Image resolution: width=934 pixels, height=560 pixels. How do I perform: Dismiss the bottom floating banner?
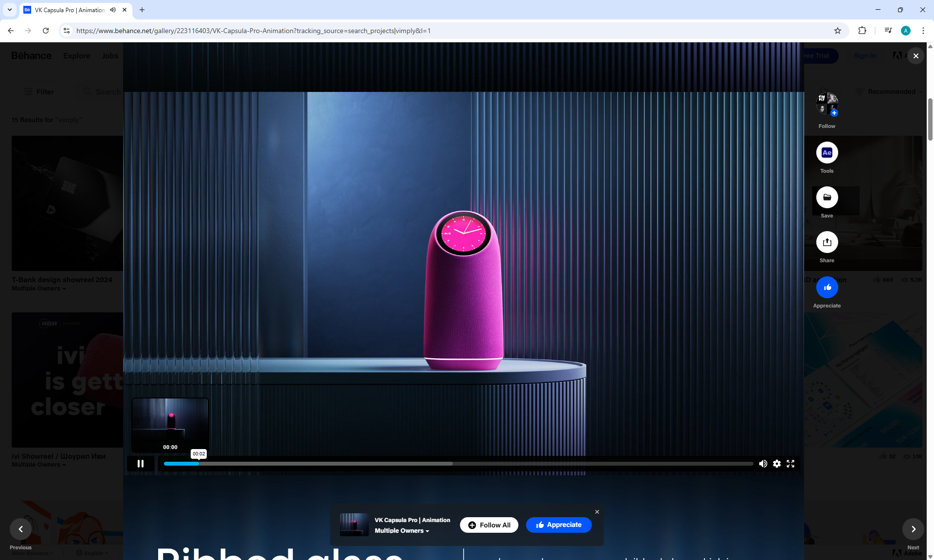[x=597, y=512]
